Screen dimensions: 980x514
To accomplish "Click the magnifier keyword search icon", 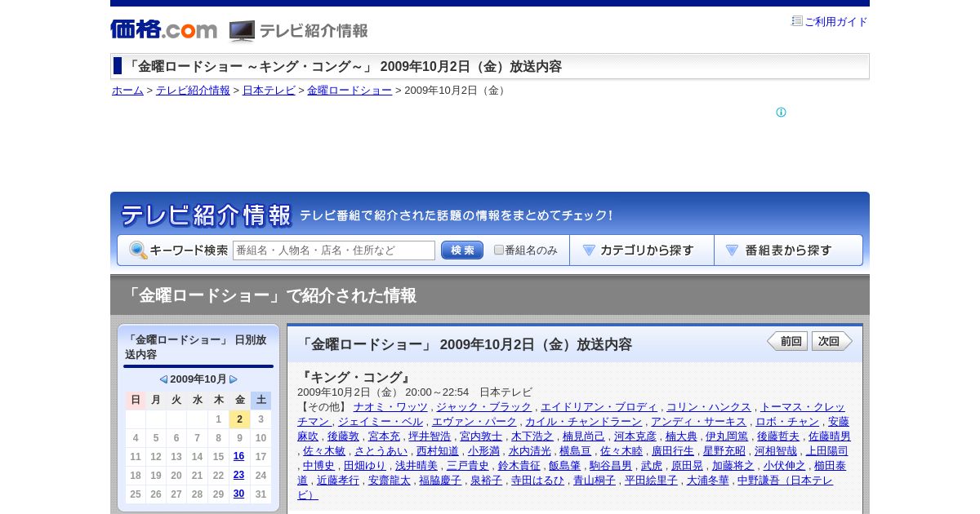I will (138, 250).
